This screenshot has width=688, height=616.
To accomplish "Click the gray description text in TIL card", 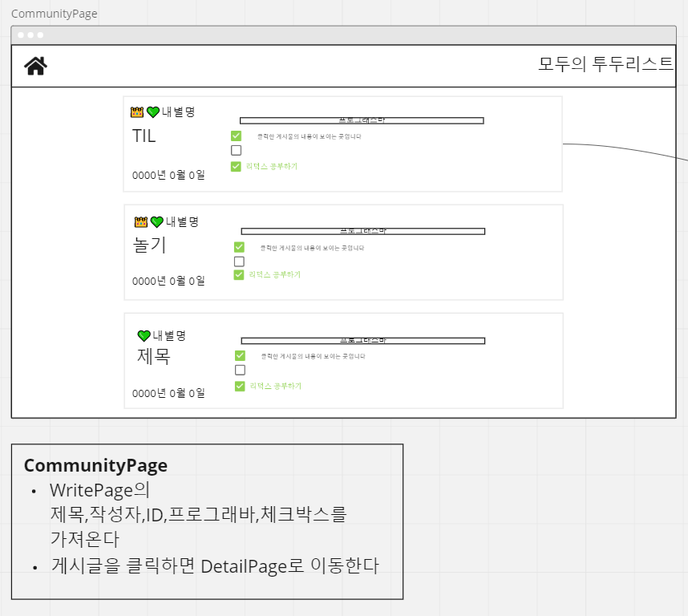I will point(310,136).
